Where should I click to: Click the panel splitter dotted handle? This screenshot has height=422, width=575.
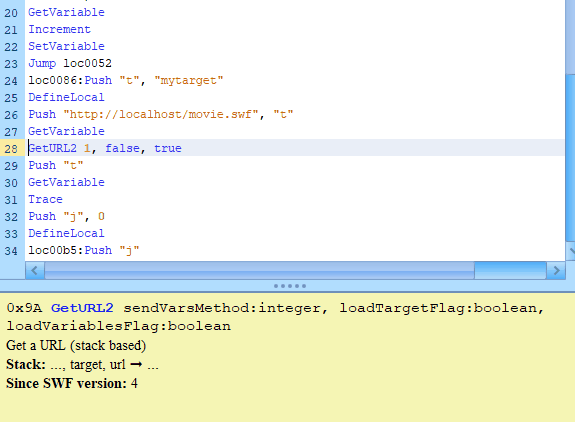click(x=290, y=286)
